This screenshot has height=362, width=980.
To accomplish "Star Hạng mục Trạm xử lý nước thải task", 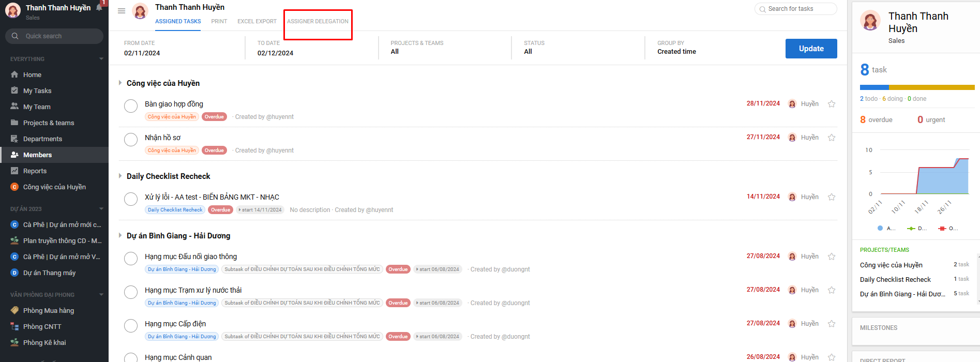I will click(x=832, y=290).
